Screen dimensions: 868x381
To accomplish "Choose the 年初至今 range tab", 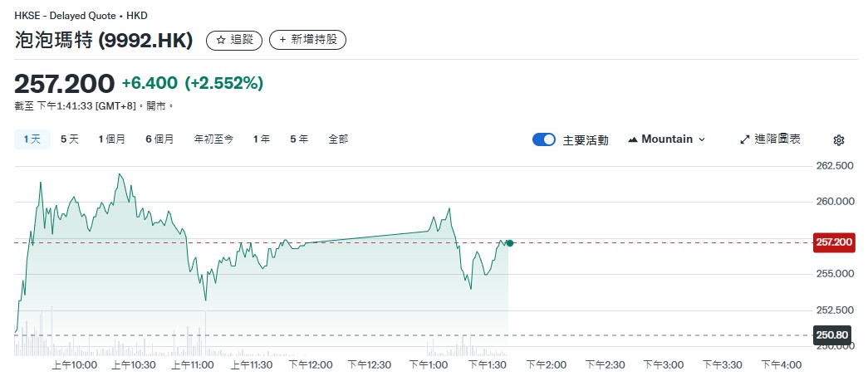I will coord(213,139).
